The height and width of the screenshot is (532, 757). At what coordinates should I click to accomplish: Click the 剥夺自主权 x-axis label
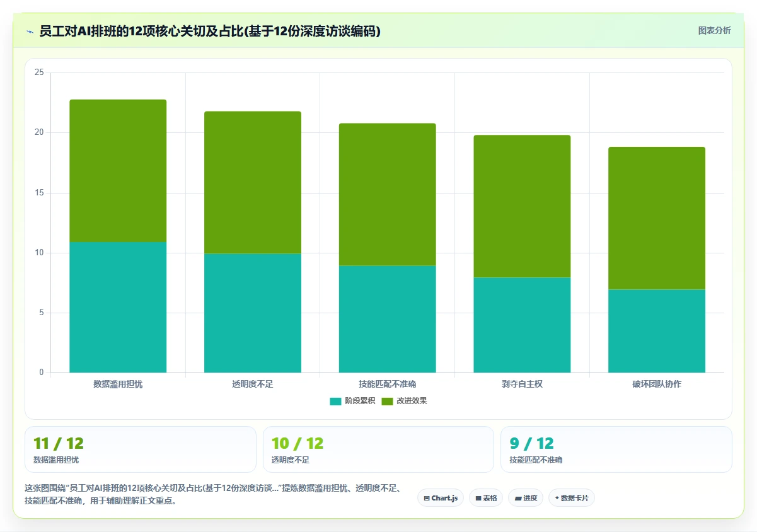pyautogui.click(x=522, y=384)
